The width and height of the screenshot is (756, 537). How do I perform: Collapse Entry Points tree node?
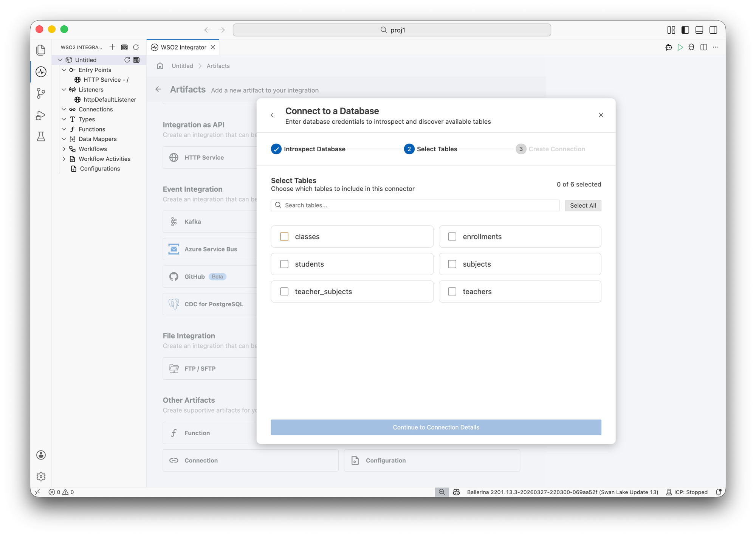64,70
